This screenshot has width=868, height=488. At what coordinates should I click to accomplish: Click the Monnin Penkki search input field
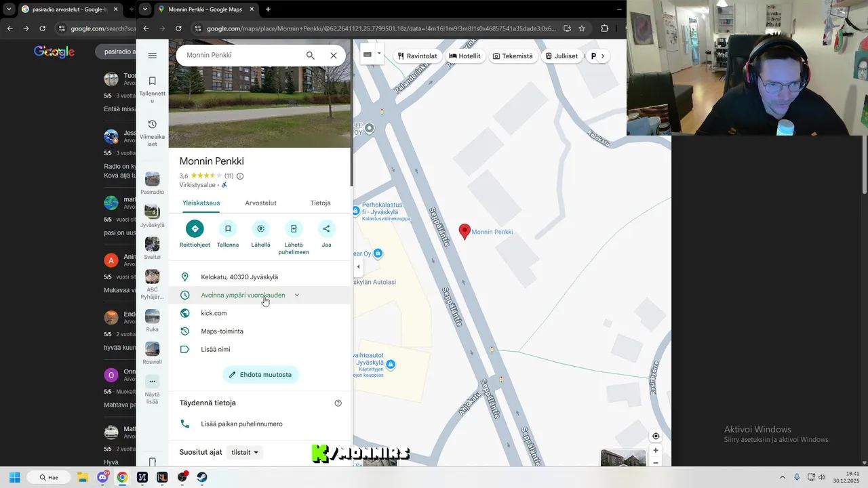241,56
